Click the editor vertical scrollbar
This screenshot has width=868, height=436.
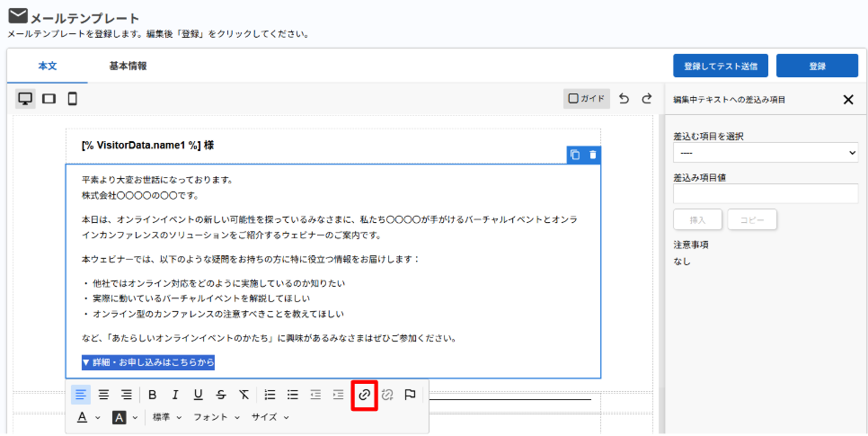[x=660, y=274]
